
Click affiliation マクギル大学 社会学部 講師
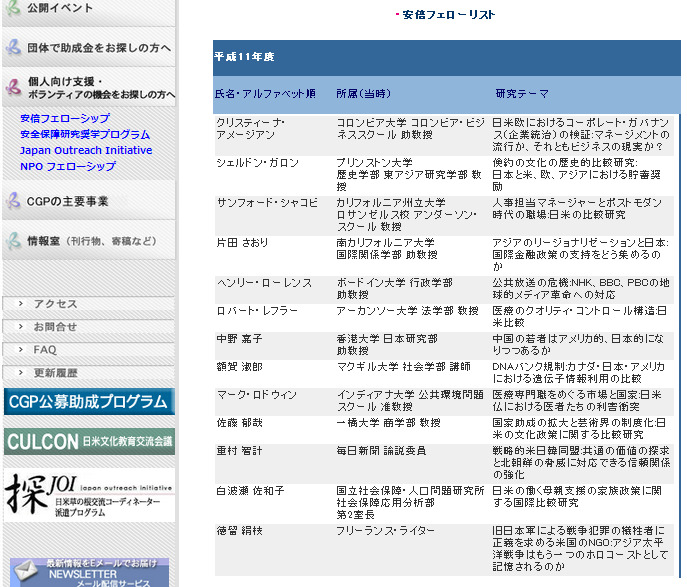coord(403,367)
